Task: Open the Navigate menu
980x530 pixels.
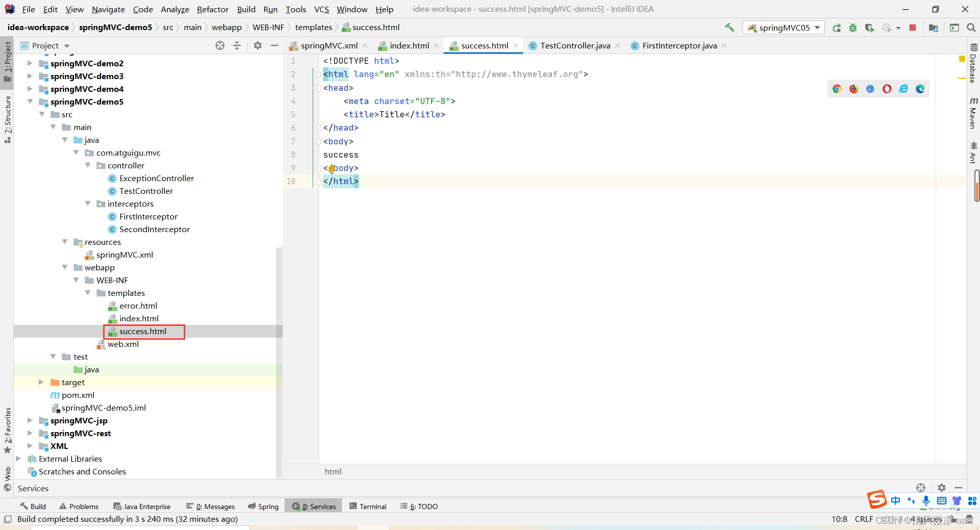Action: (108, 9)
